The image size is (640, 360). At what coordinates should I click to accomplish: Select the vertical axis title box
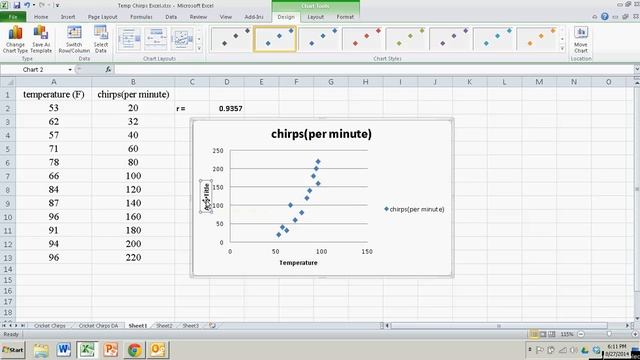[207, 196]
